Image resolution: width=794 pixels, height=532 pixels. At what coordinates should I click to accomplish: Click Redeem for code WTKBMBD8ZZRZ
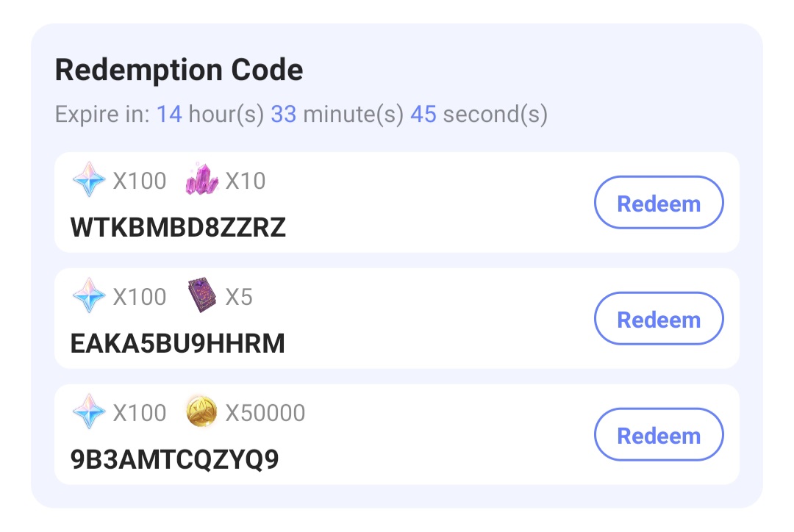click(658, 202)
